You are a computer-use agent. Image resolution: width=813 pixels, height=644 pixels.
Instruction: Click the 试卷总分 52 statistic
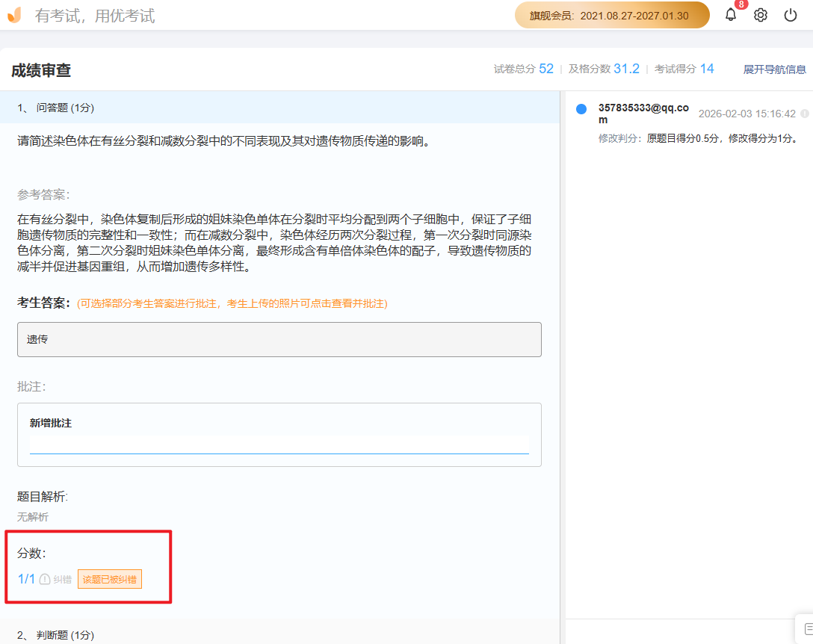click(523, 69)
